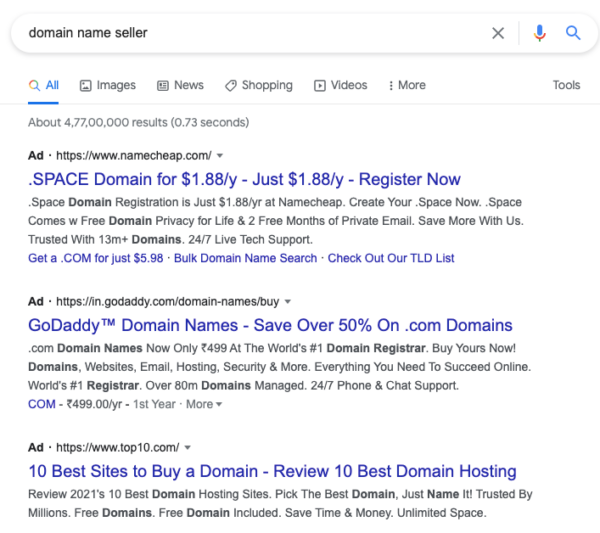Screen dimensions: 600x533
Task: Click the 'https://www.namecheap.com/' ad URL text
Action: coord(134,156)
